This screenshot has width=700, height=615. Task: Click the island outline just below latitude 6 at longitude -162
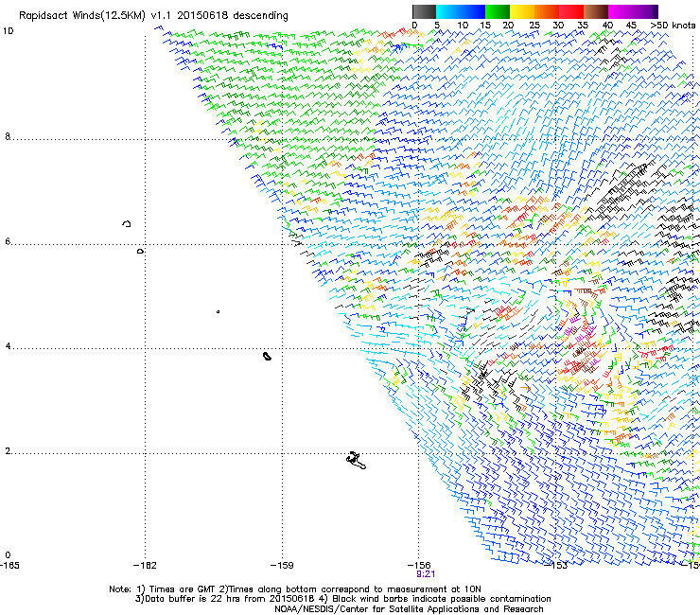pos(141,252)
